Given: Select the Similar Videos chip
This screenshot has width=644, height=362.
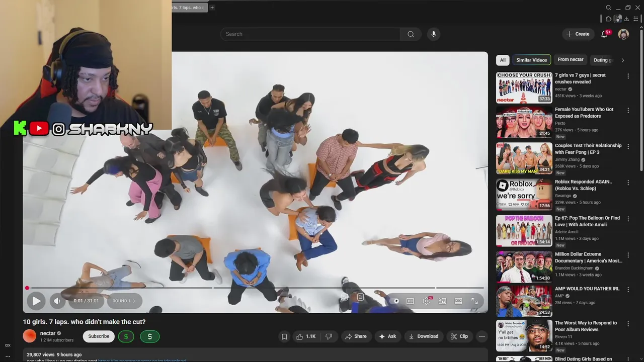Looking at the screenshot, I should point(531,60).
